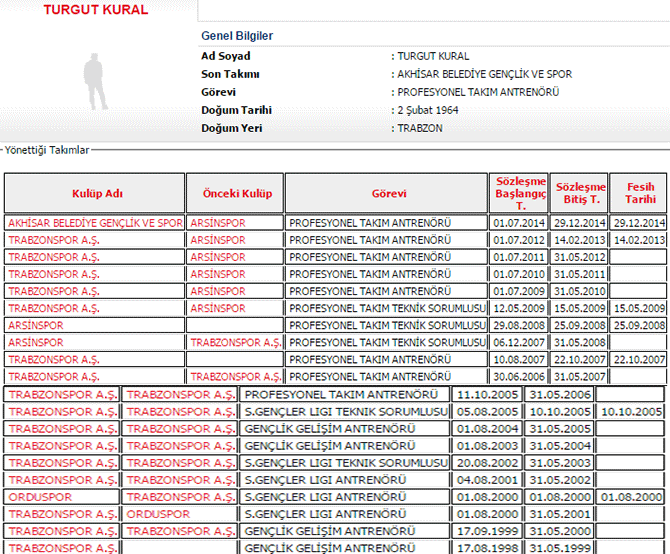Click the birth date value 2 Şubat 1964

[x=428, y=110]
